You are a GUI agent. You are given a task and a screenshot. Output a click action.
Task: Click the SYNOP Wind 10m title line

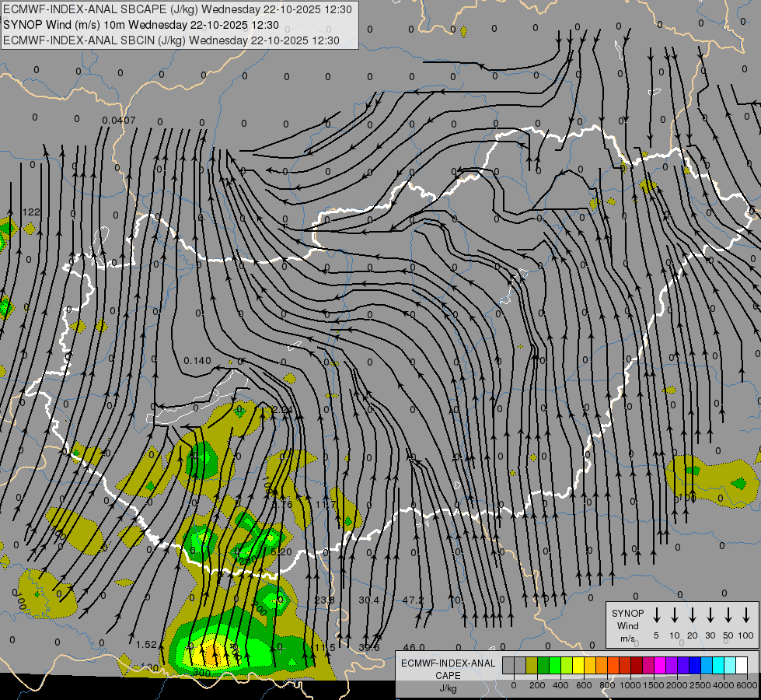point(141,25)
